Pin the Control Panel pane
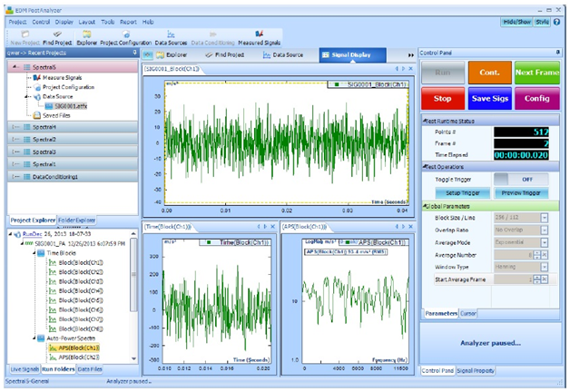570x392 pixels. click(x=558, y=53)
